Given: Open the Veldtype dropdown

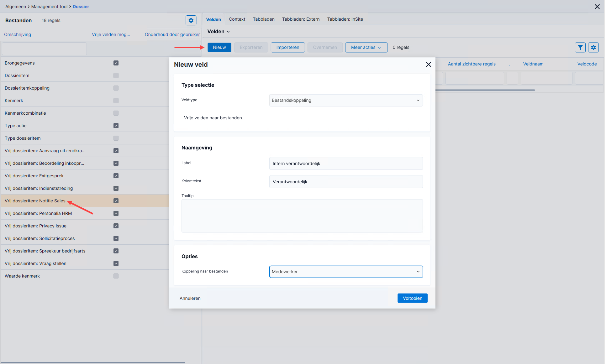Looking at the screenshot, I should click(x=346, y=100).
